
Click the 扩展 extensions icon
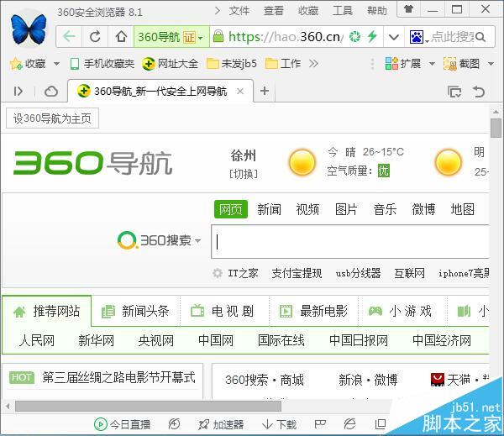tap(391, 64)
